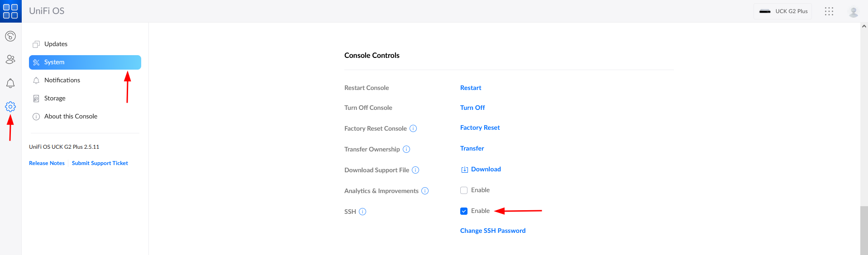Screen dimensions: 868x255
Task: Click the Restart console link
Action: click(471, 88)
